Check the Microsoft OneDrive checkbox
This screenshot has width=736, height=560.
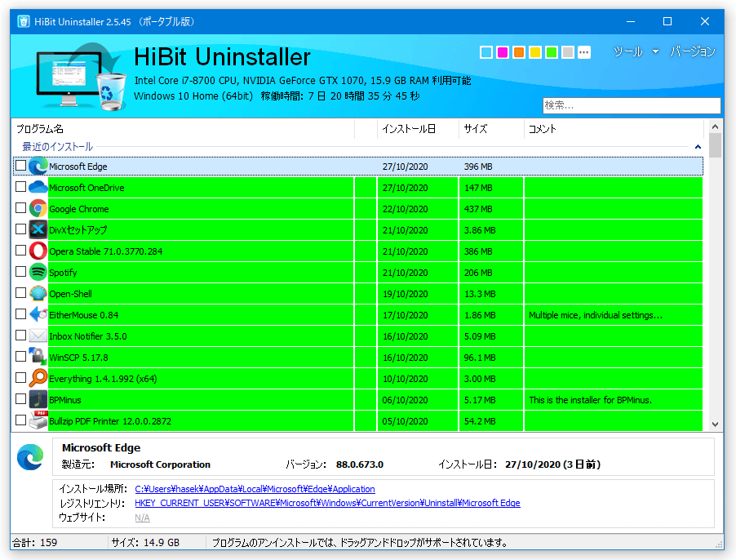coord(20,186)
